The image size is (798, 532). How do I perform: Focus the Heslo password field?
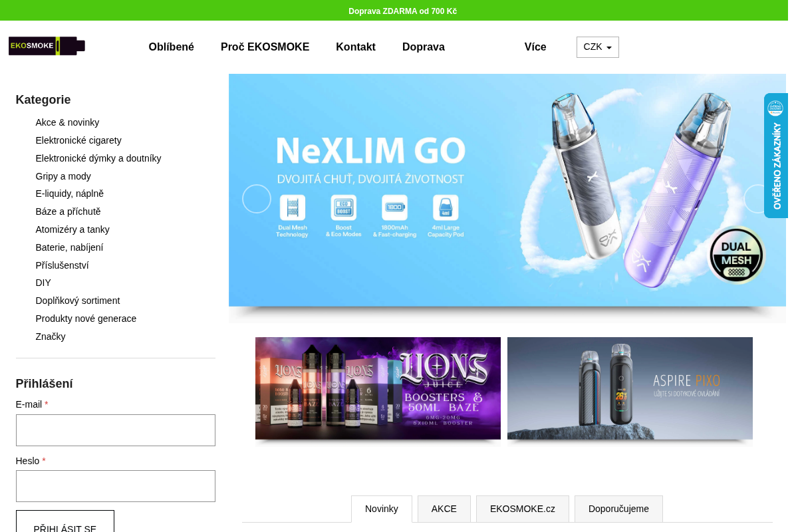point(116,486)
